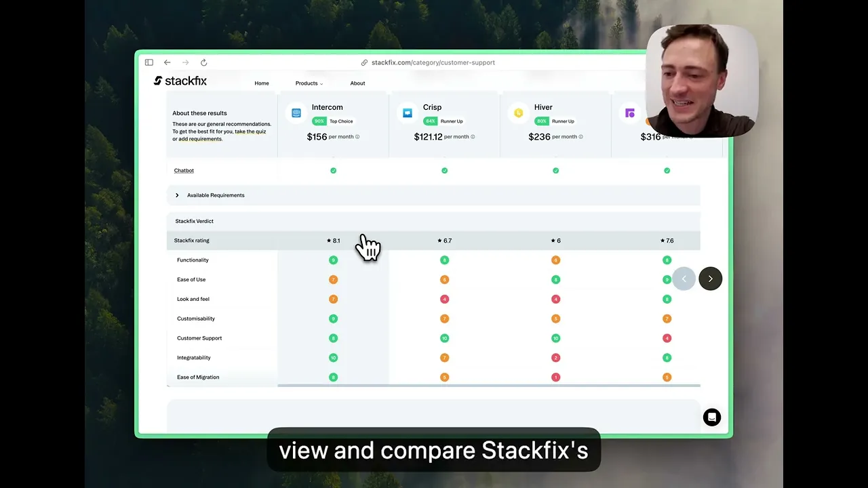Click the Intercom 90% match badge
Screen dimensions: 868x488
[319, 121]
